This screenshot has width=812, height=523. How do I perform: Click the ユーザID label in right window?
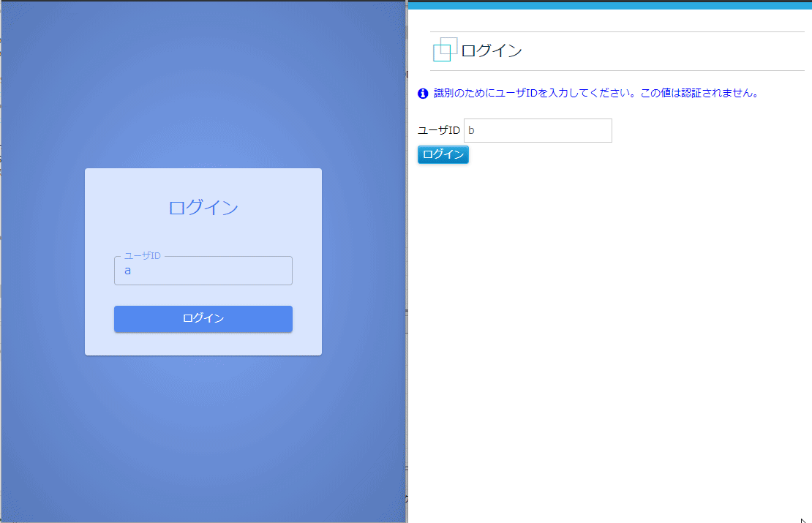coord(439,130)
